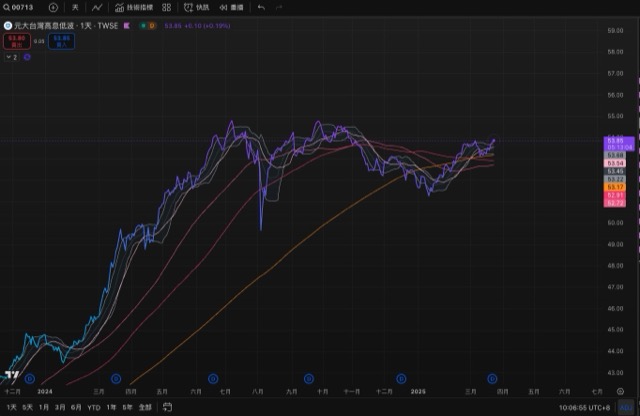Toggle the ADJ adjustment button
Screen dimensions: 640x416
(626, 407)
